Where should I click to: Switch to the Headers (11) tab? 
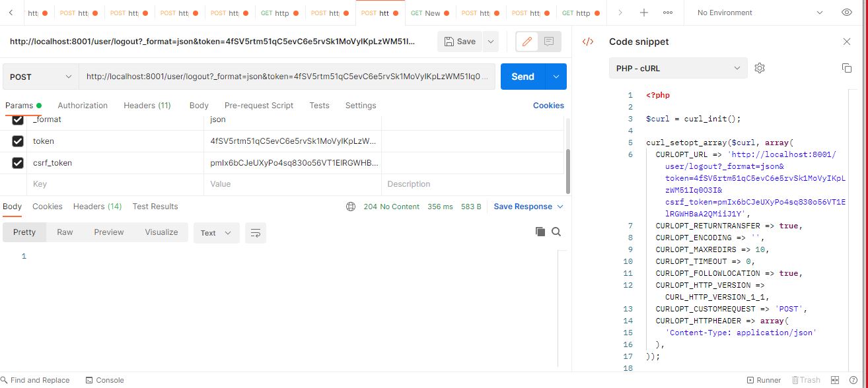pyautogui.click(x=147, y=105)
